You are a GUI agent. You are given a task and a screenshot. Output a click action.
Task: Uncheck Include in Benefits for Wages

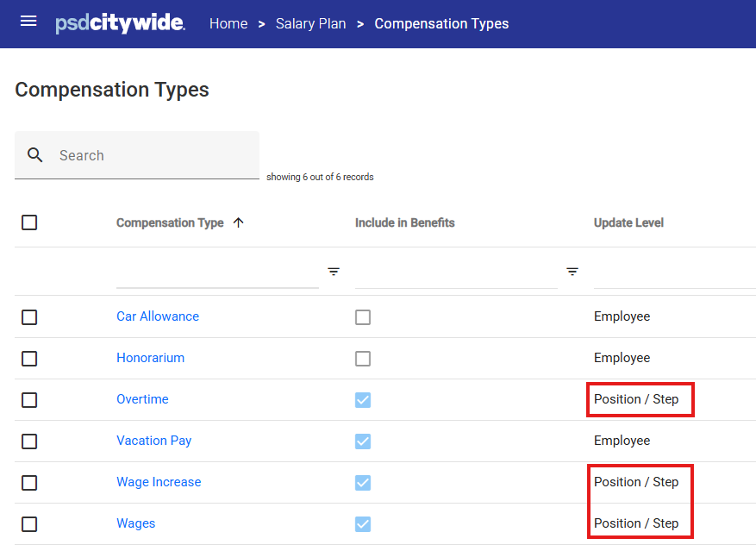pyautogui.click(x=363, y=524)
